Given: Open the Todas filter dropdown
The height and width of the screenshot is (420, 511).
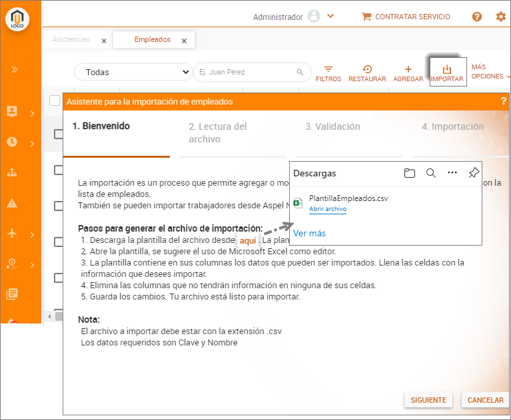Looking at the screenshot, I should (133, 72).
